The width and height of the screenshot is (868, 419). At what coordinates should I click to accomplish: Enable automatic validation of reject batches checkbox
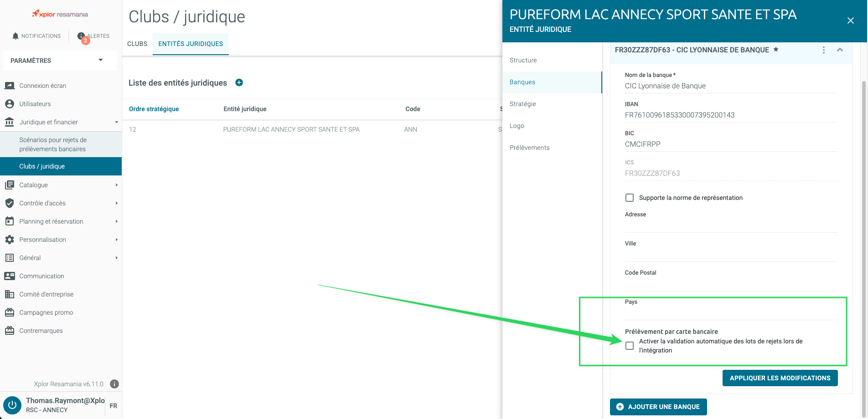[630, 346]
